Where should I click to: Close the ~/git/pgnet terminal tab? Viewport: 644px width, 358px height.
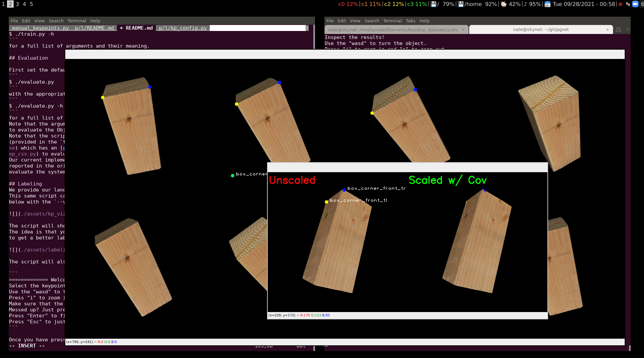coord(608,30)
